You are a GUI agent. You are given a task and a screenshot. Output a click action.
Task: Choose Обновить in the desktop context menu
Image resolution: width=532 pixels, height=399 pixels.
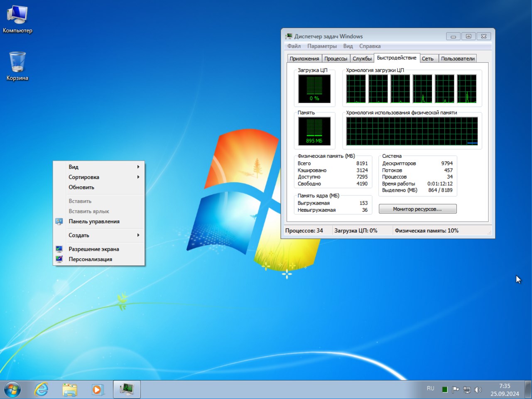tap(81, 187)
